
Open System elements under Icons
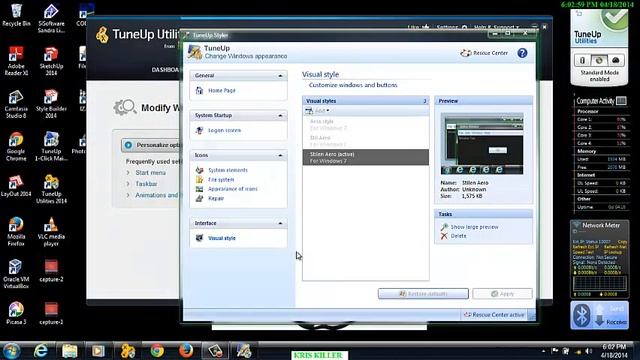pyautogui.click(x=228, y=170)
